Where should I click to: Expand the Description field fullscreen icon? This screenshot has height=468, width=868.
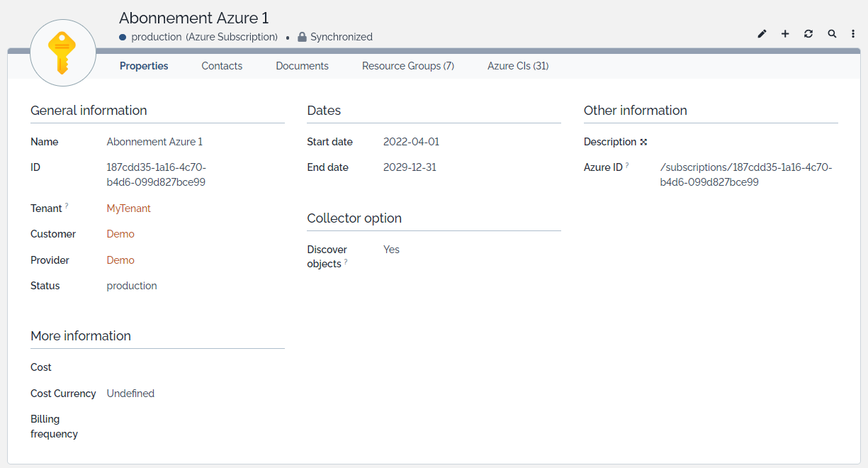point(643,142)
